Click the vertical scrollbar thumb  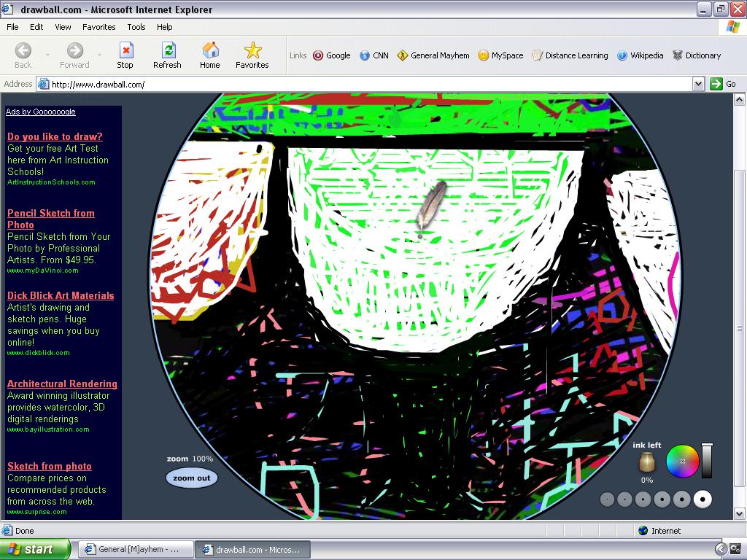pos(740,329)
